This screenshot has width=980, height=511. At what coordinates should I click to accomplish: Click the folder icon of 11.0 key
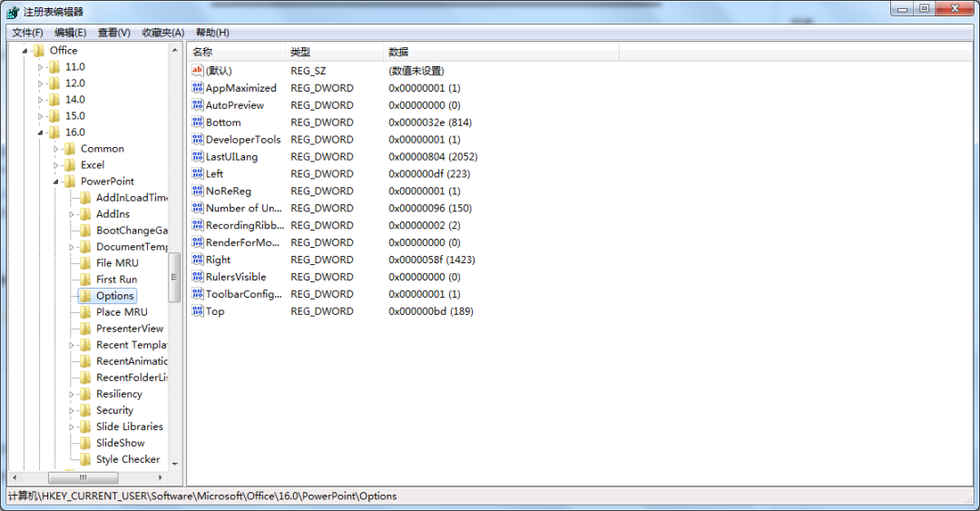tap(54, 67)
